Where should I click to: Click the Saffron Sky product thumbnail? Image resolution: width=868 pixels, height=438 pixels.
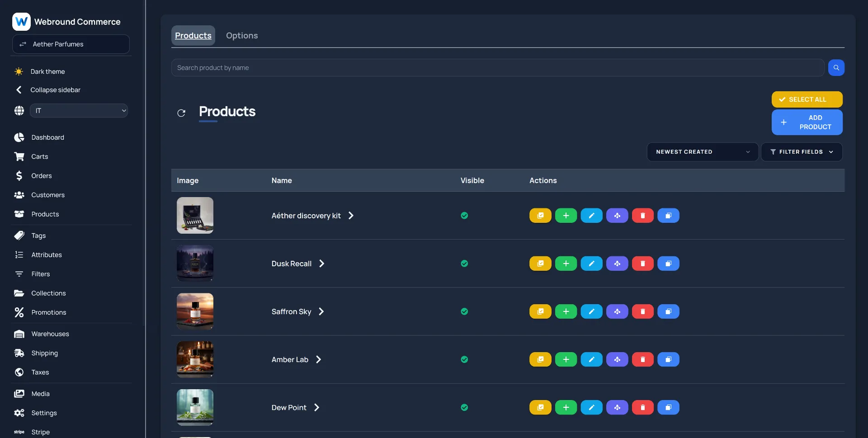pyautogui.click(x=195, y=311)
